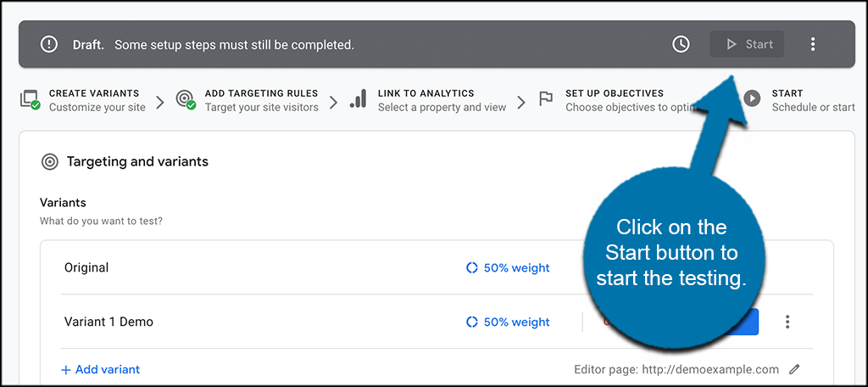
Task: Open the schedule clock icon
Action: point(681,44)
